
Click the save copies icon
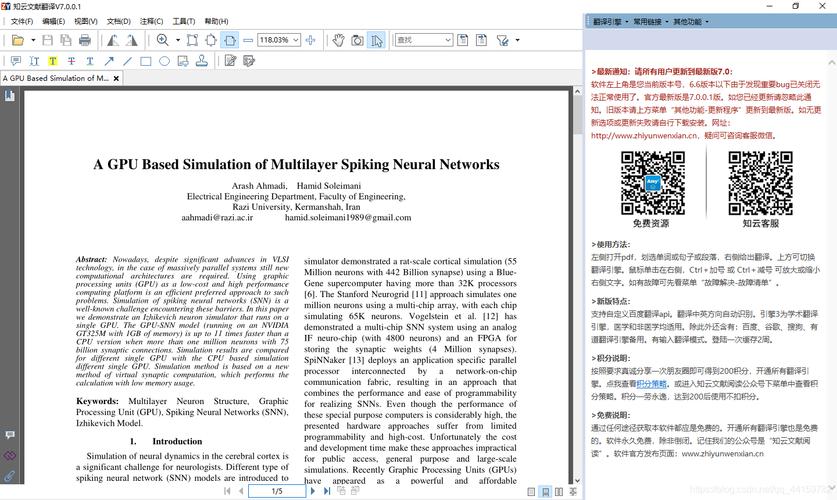(x=66, y=40)
